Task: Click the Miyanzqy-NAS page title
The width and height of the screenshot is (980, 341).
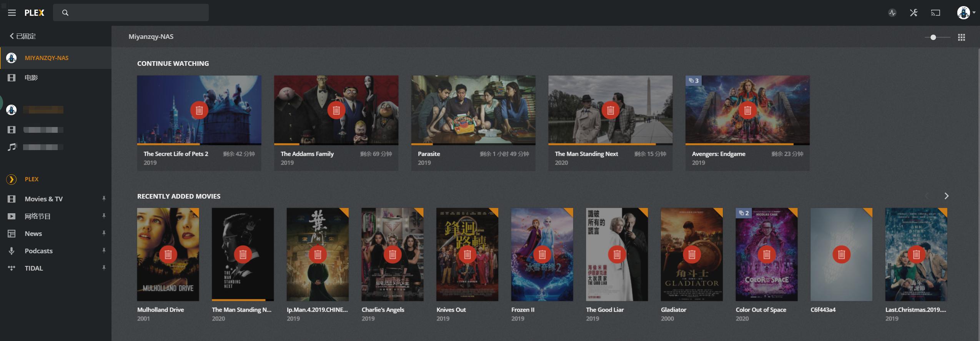Action: [151, 37]
